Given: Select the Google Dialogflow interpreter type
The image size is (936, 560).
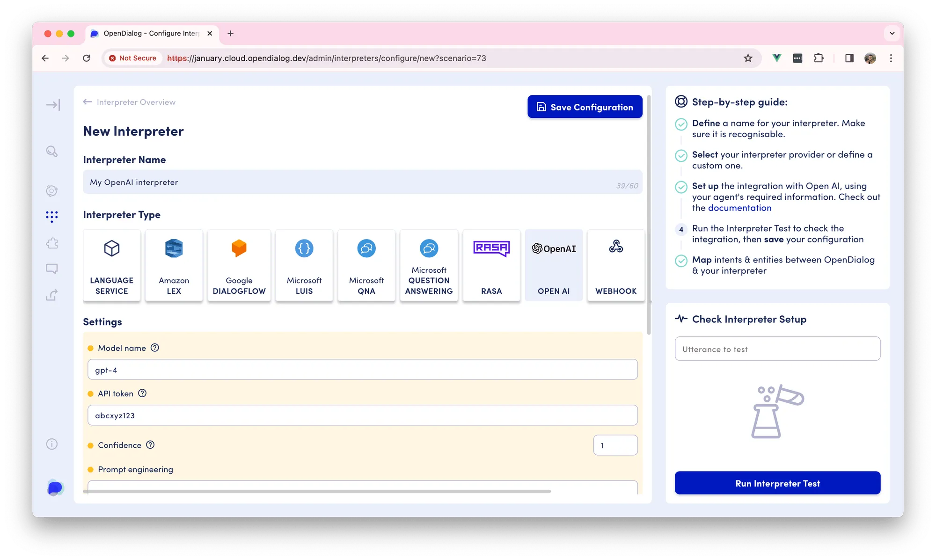Looking at the screenshot, I should 239,265.
